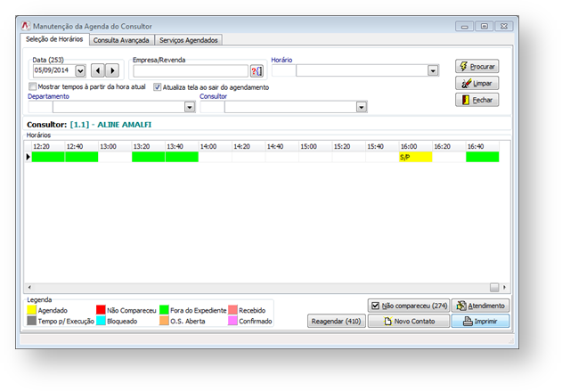This screenshot has width=562, height=392.
Task: Create a Novo Contato
Action: 409,321
